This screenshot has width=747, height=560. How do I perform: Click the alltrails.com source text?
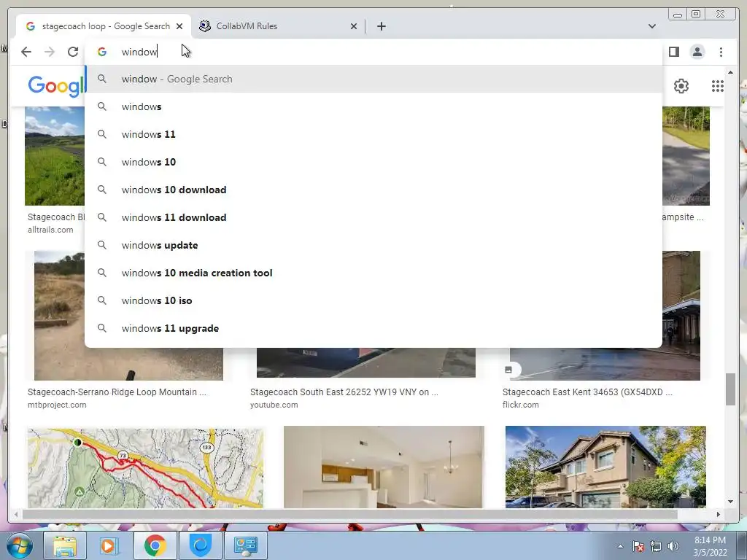tap(50, 230)
